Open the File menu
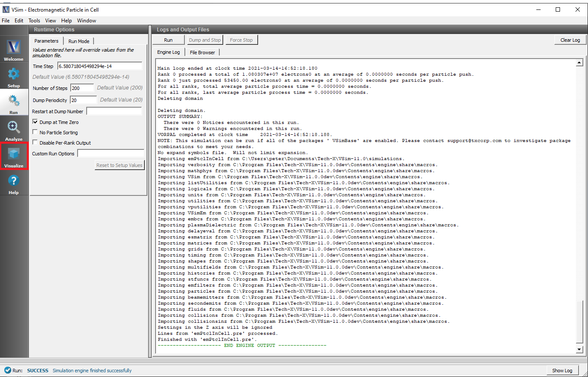Screen dimensions: 588x377 coord(6,21)
